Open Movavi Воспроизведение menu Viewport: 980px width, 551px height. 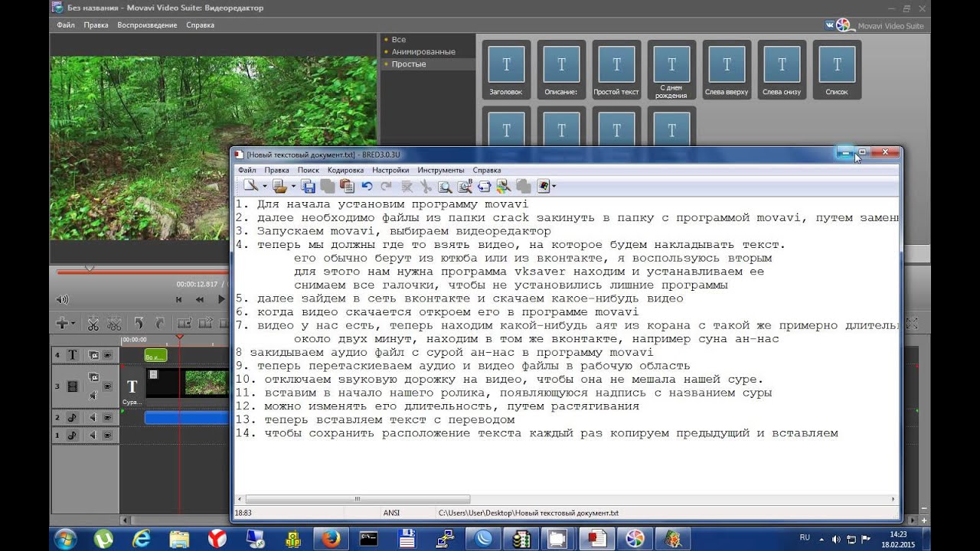tap(147, 25)
